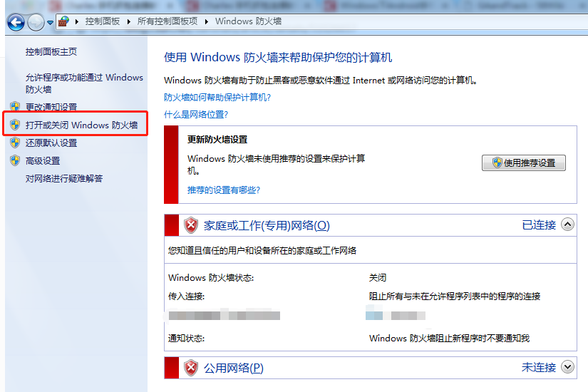Click shield icon beside 打开或关闭 Windows 防火墙
This screenshot has height=392, width=588.
[x=15, y=125]
